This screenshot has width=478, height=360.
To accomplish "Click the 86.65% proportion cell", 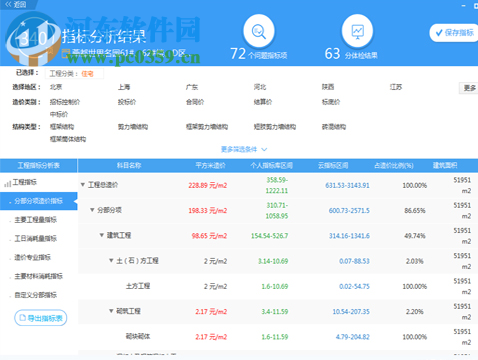I will coord(415,211).
